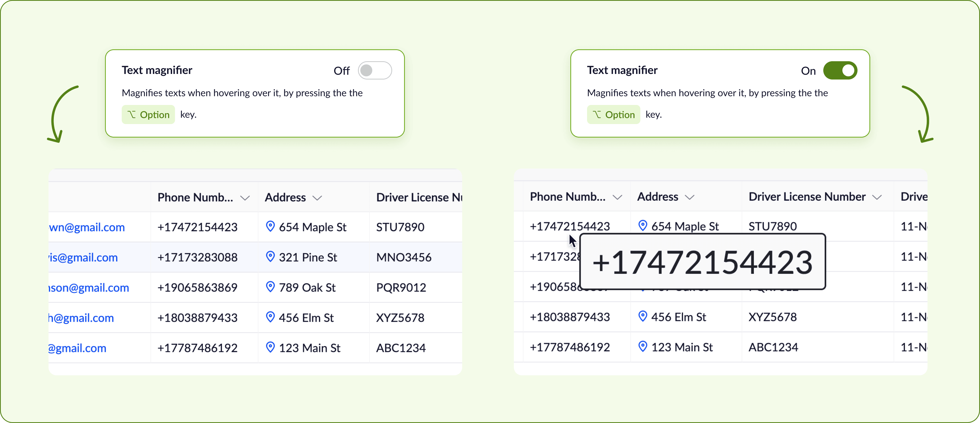Open Address column dropdown in right table

(x=689, y=197)
